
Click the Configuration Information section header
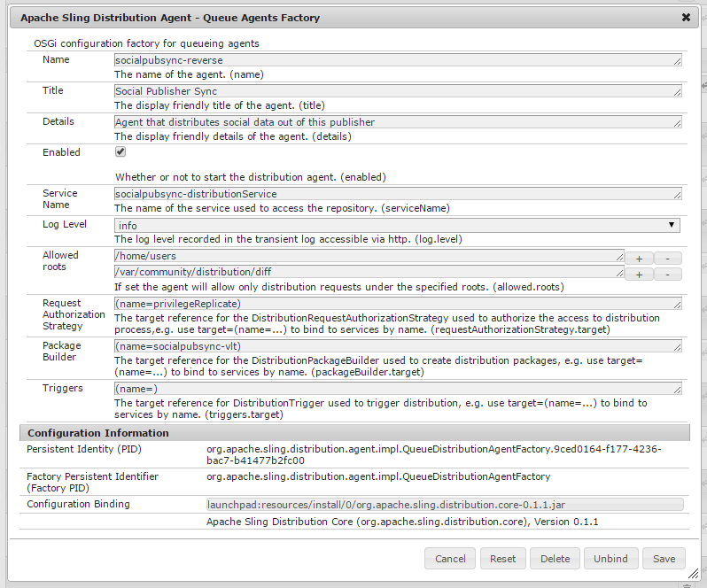point(354,432)
